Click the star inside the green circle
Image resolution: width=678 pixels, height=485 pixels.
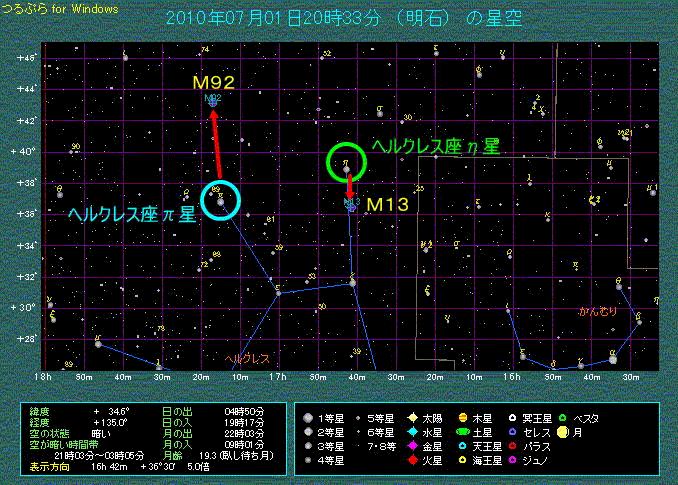[x=346, y=168]
